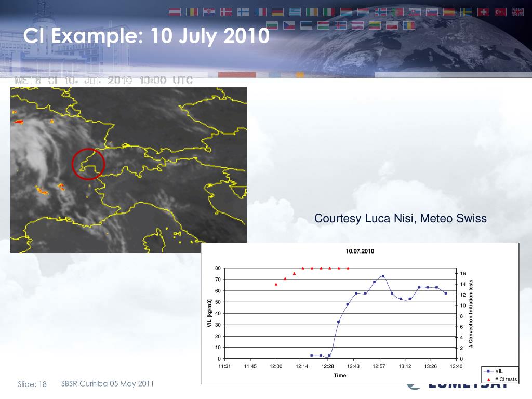Click the United Kingdom flag icon
The height and width of the screenshot is (399, 532).
coord(517,12)
